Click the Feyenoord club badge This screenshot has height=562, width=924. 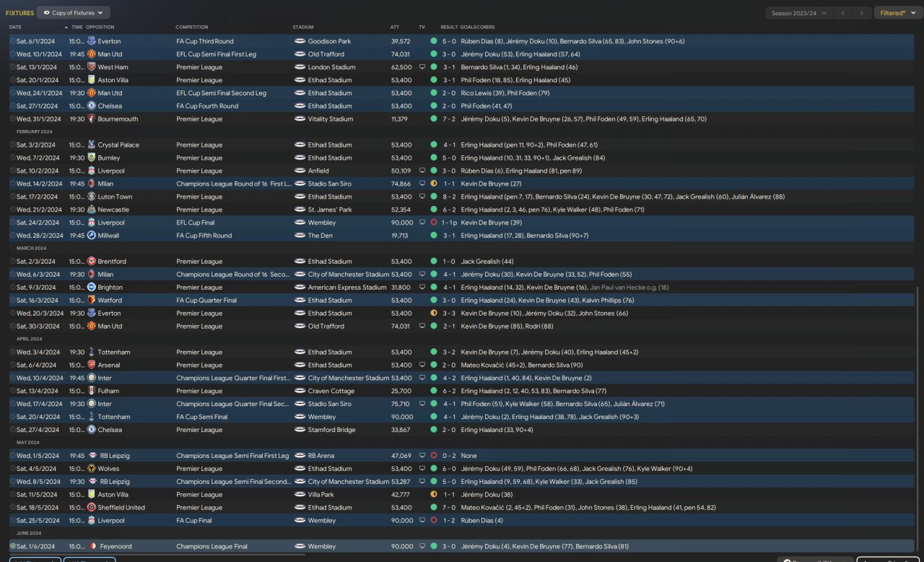point(92,547)
